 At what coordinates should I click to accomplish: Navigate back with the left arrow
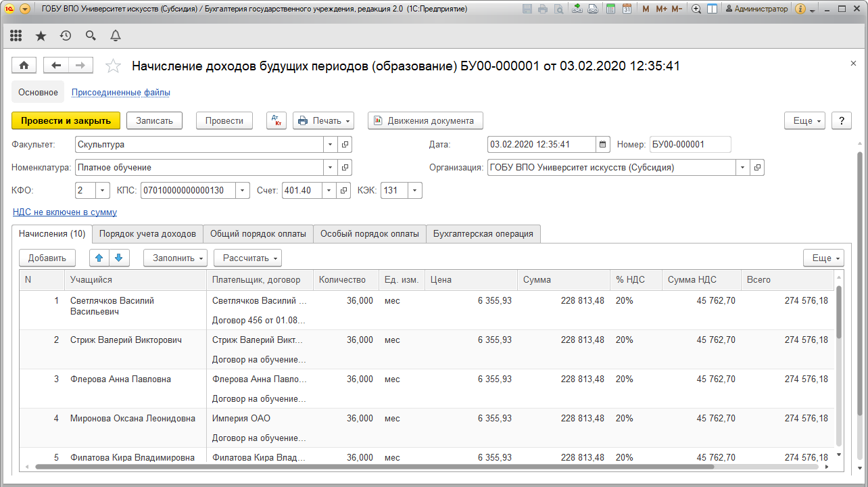pos(56,65)
